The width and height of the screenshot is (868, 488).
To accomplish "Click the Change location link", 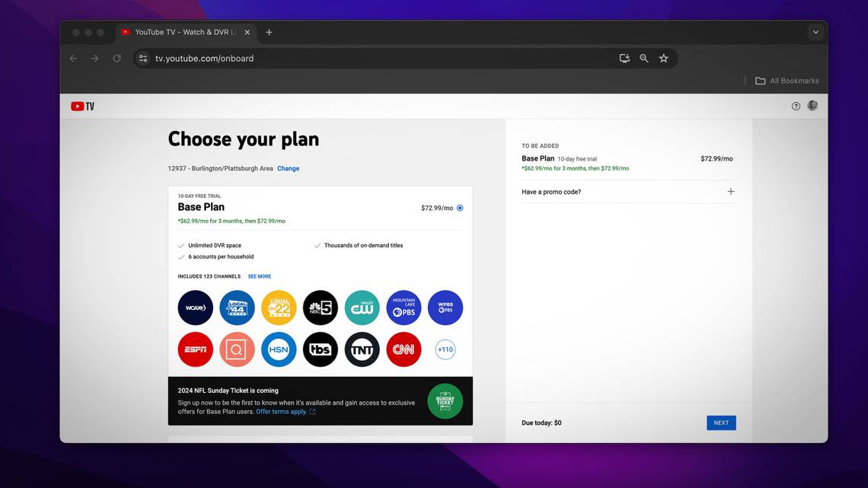I will pyautogui.click(x=289, y=168).
